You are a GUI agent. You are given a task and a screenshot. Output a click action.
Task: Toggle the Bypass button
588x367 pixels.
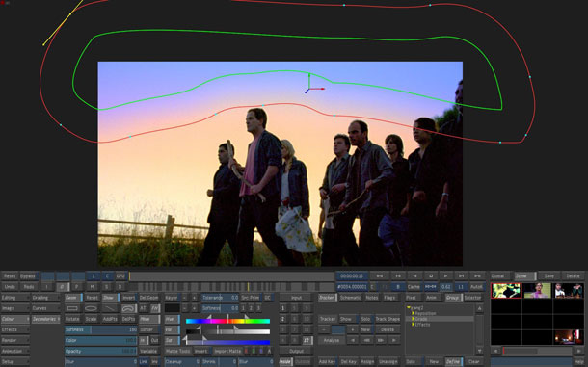[28, 276]
